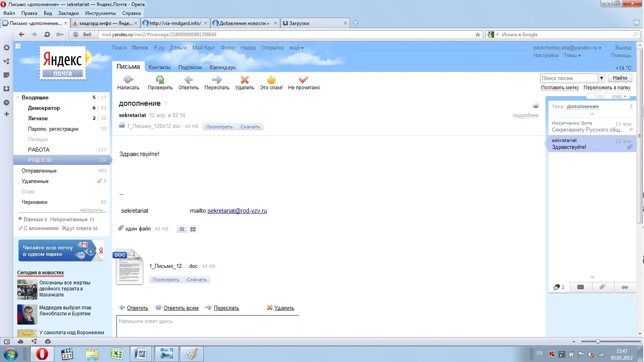Open the Закладки menu in Opera

pos(68,13)
